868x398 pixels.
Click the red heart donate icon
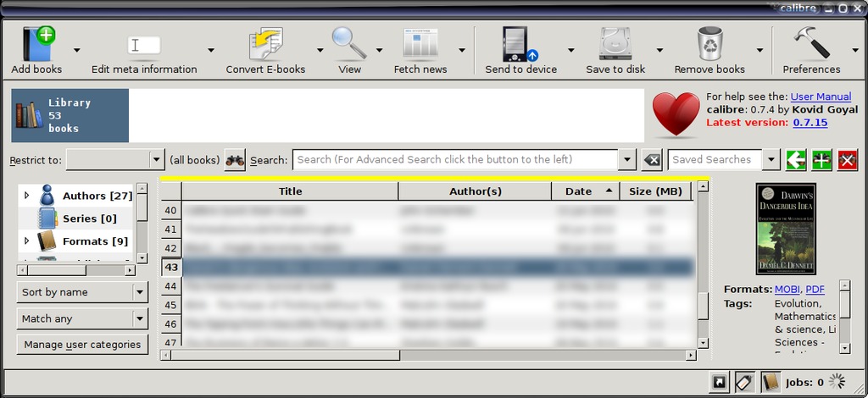coord(676,114)
